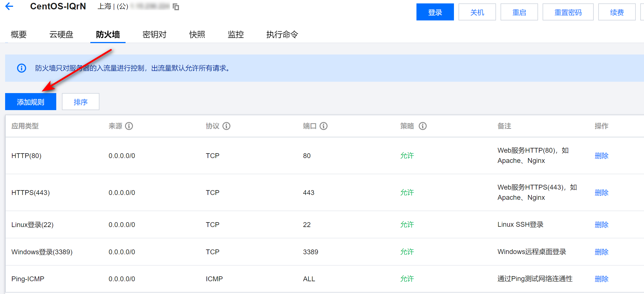Click 允许 policy in HTTP(80) row
The width and height of the screenshot is (644, 294).
(x=407, y=156)
